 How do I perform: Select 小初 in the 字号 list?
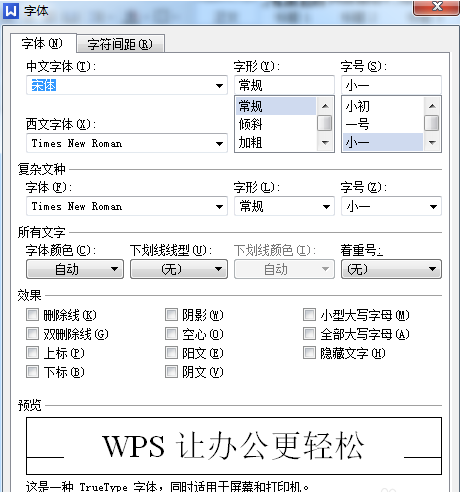point(383,106)
